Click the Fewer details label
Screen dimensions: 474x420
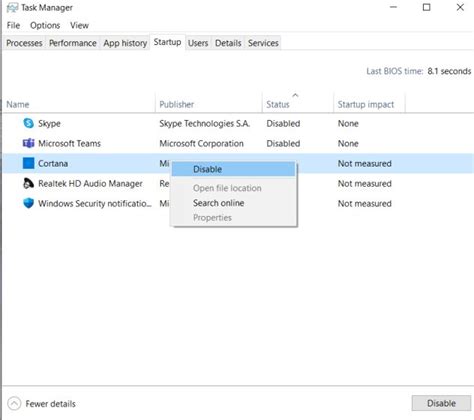click(50, 404)
